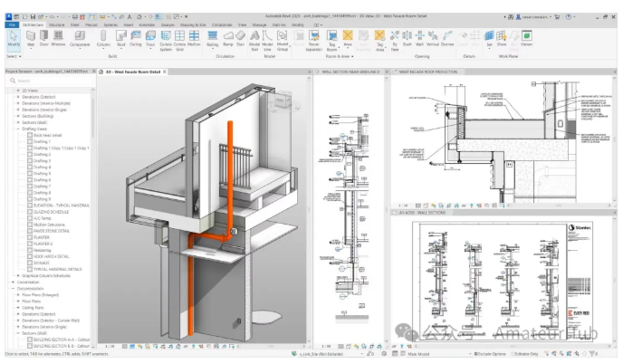The image size is (623, 364).
Task: Open the Select dropdown under Modify
Action: (x=13, y=56)
